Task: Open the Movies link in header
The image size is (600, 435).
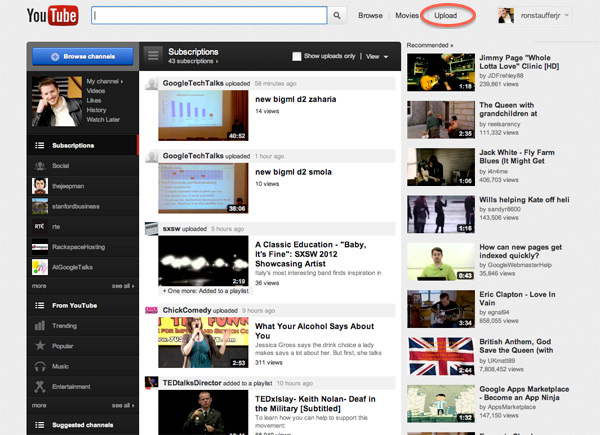Action: [x=407, y=16]
